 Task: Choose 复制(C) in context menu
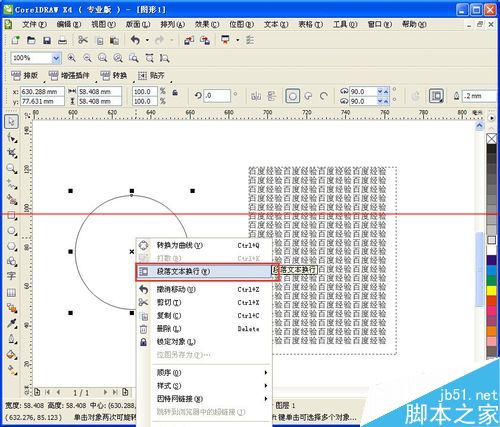pyautogui.click(x=204, y=315)
